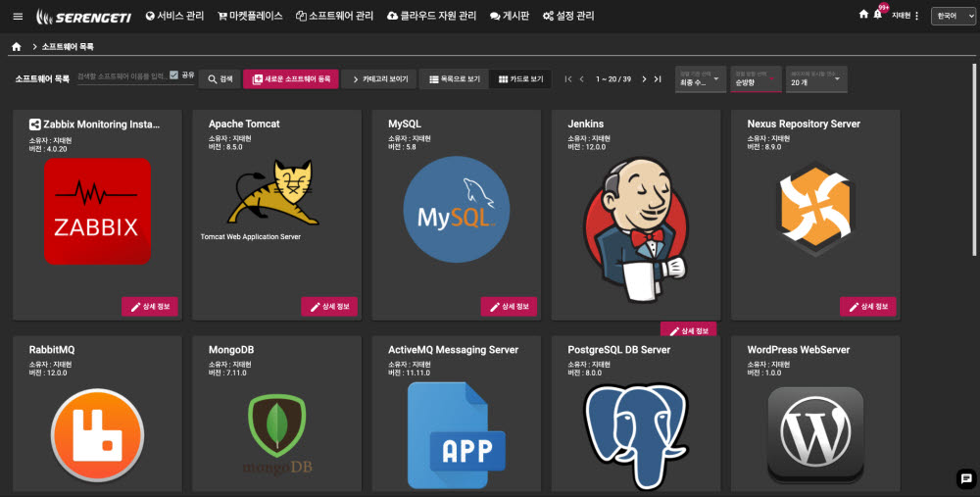This screenshot has width=980, height=497.
Task: Click the home icon in top-right header
Action: 863,15
